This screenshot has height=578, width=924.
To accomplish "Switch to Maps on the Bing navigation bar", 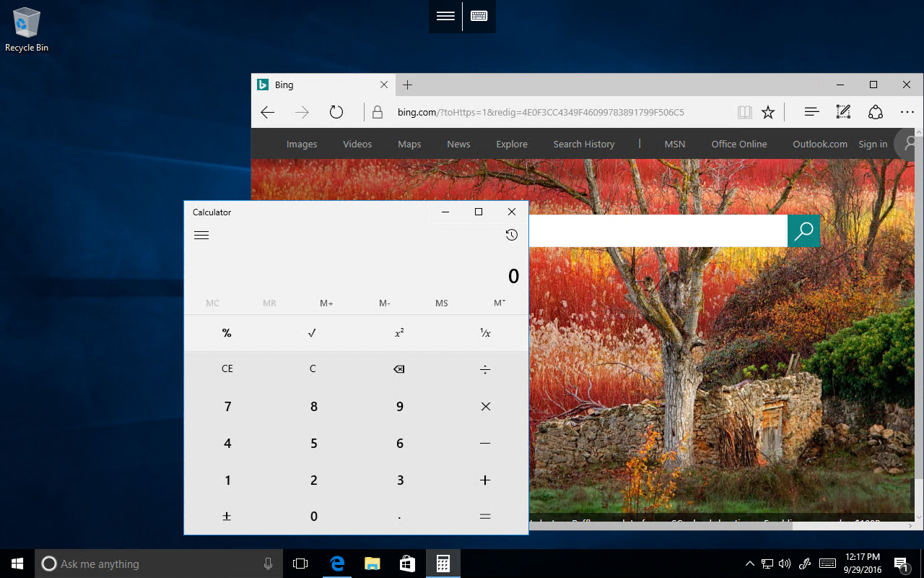I will (x=409, y=144).
